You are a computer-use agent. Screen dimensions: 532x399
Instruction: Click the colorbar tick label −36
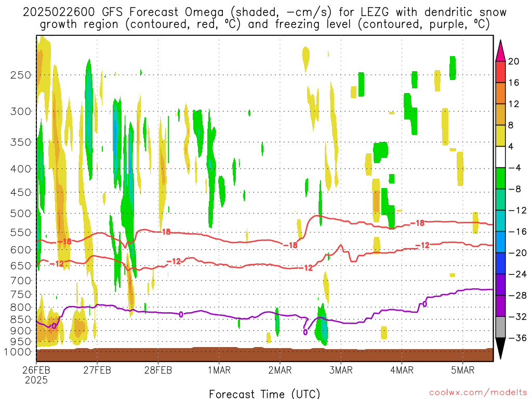[x=517, y=338]
